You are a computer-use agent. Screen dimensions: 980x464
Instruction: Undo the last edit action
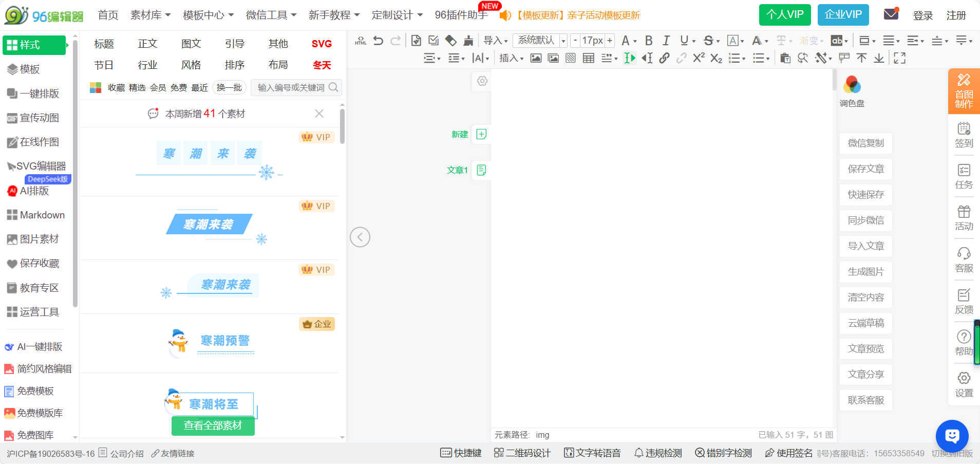click(x=379, y=40)
